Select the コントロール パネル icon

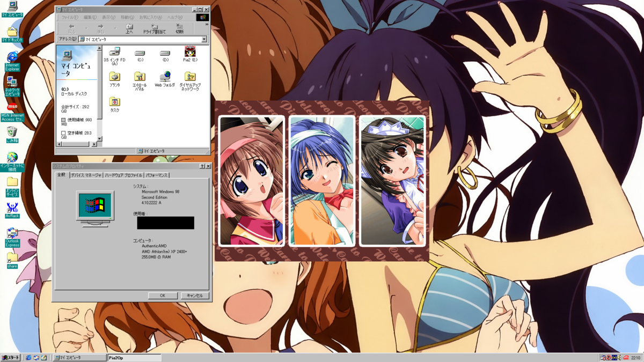[140, 82]
